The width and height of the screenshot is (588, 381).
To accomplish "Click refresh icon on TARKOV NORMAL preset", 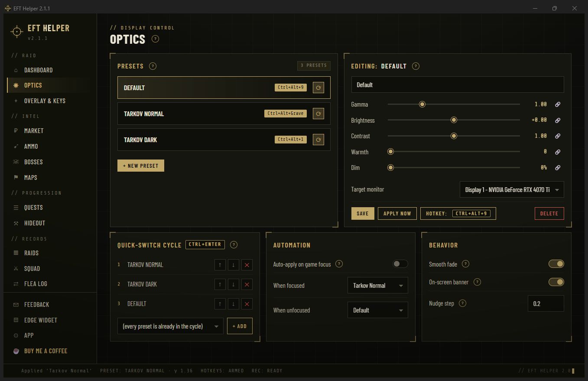I will [x=318, y=114].
